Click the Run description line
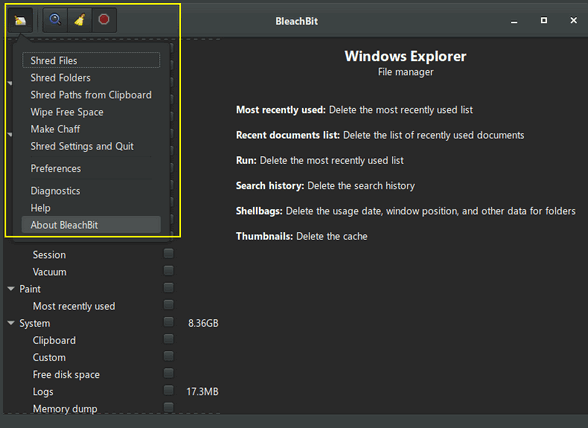 [320, 161]
